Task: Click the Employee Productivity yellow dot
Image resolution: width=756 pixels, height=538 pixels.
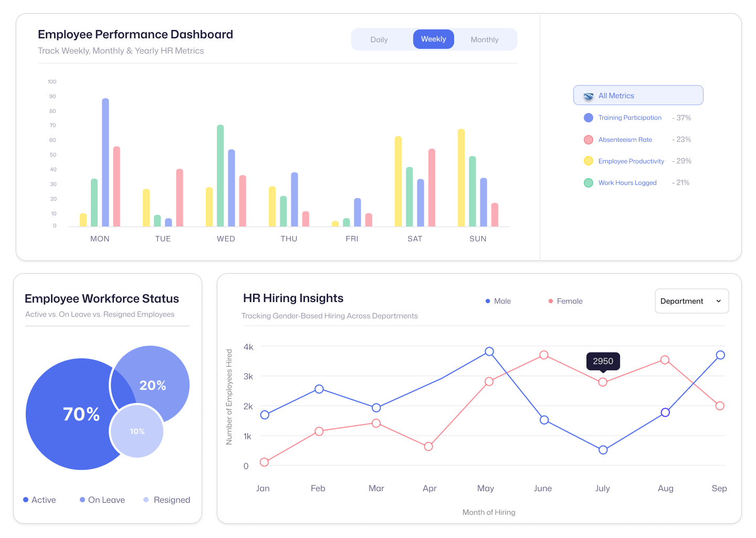Action: click(x=588, y=161)
